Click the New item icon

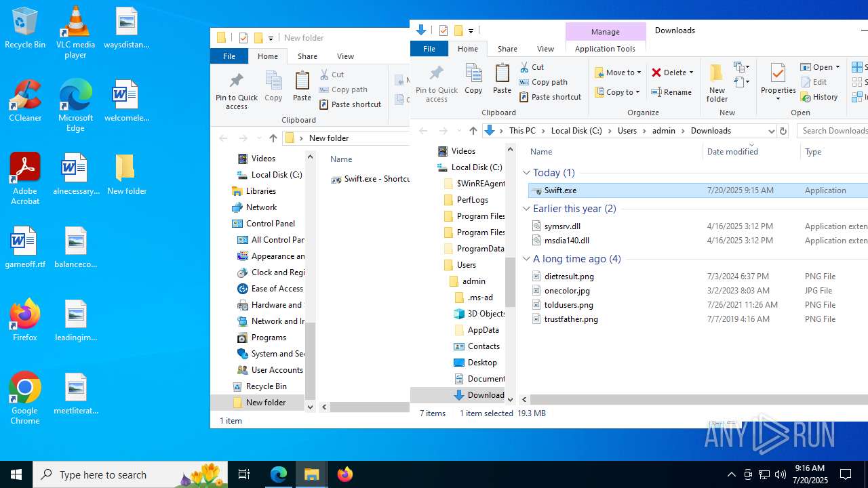(741, 67)
